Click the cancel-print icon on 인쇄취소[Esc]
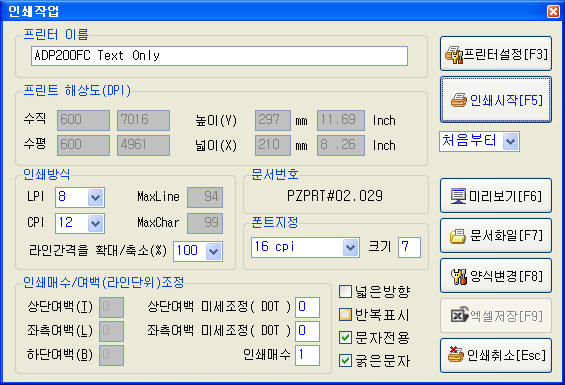Viewport: 565px width, 385px height. (x=456, y=354)
